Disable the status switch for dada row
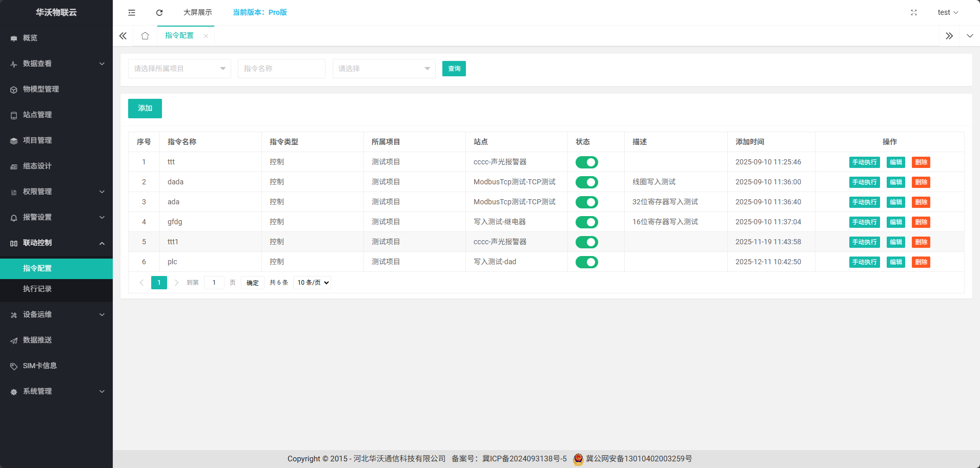The height and width of the screenshot is (468, 980). point(586,182)
